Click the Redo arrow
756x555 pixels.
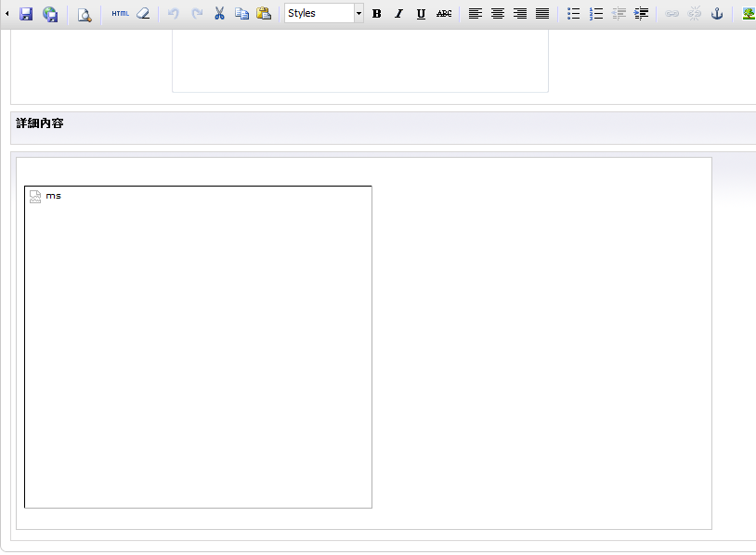click(x=197, y=14)
